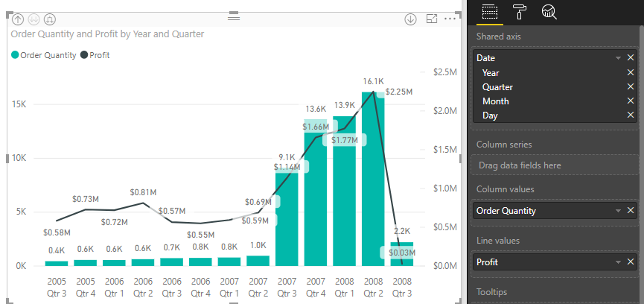This screenshot has height=304, width=644.
Task: Open the Profit field dropdown arrow
Action: pos(618,262)
